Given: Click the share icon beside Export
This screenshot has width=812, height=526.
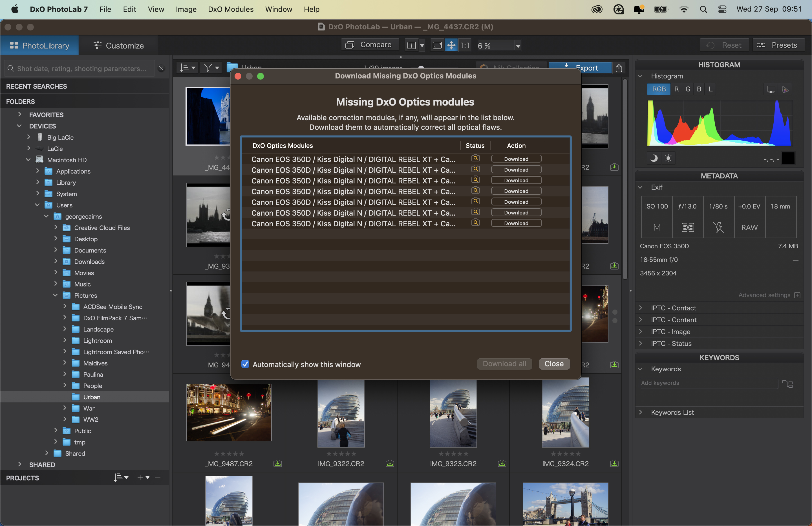Looking at the screenshot, I should (x=619, y=68).
